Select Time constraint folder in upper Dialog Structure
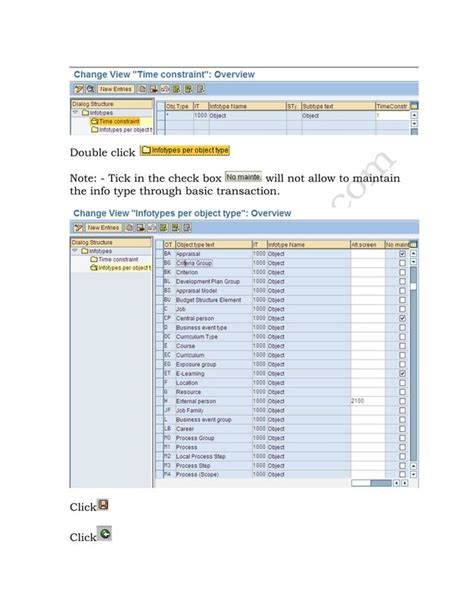This screenshot has height=613, width=474. click(115, 121)
